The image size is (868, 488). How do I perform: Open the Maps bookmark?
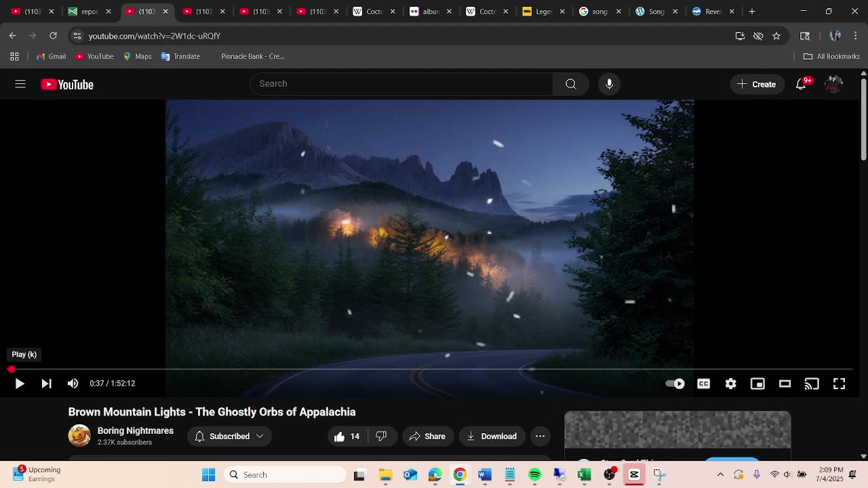(x=137, y=56)
